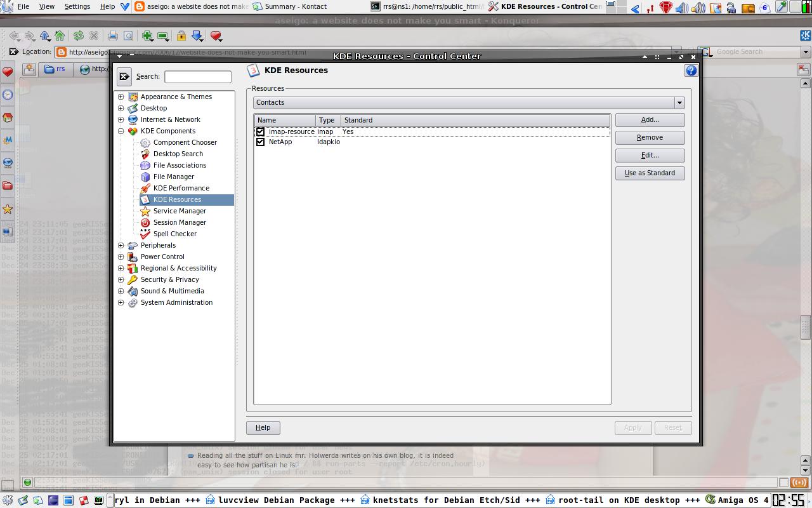This screenshot has width=812, height=508.
Task: Expand Internet & Network category
Action: pyautogui.click(x=121, y=119)
